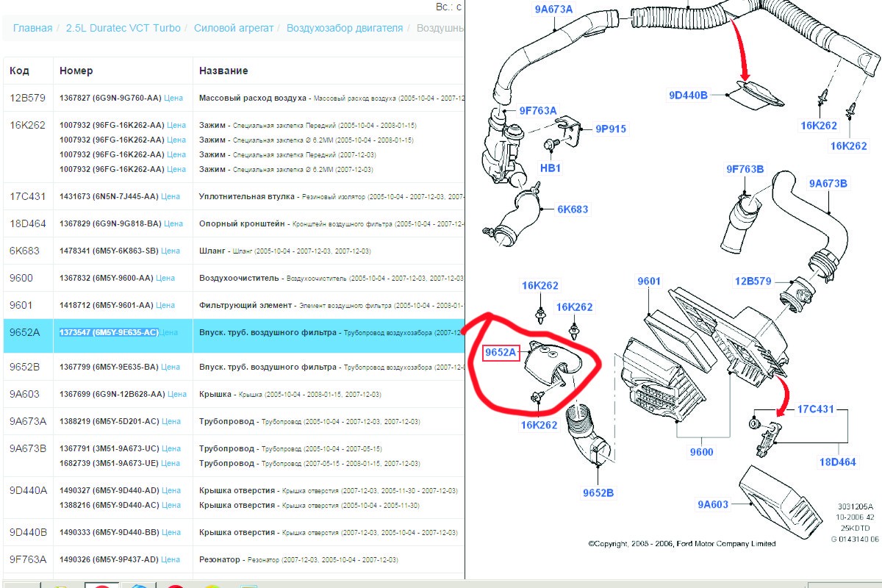
Task: Click the 18D464 label in diagram
Action: pos(838,462)
